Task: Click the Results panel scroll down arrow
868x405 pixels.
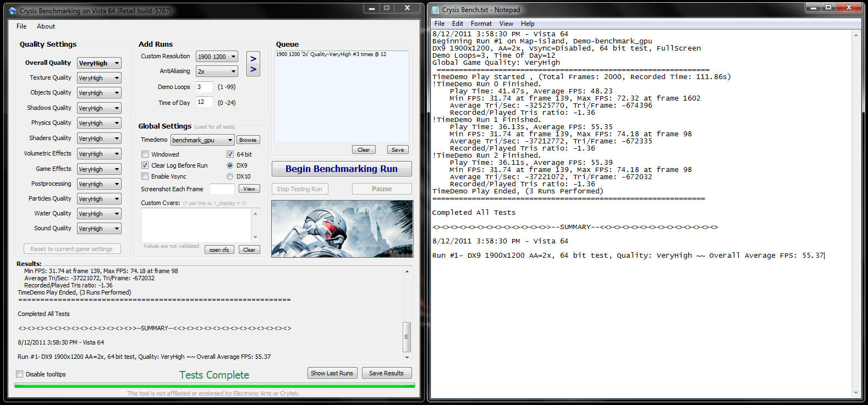Action: (x=407, y=357)
